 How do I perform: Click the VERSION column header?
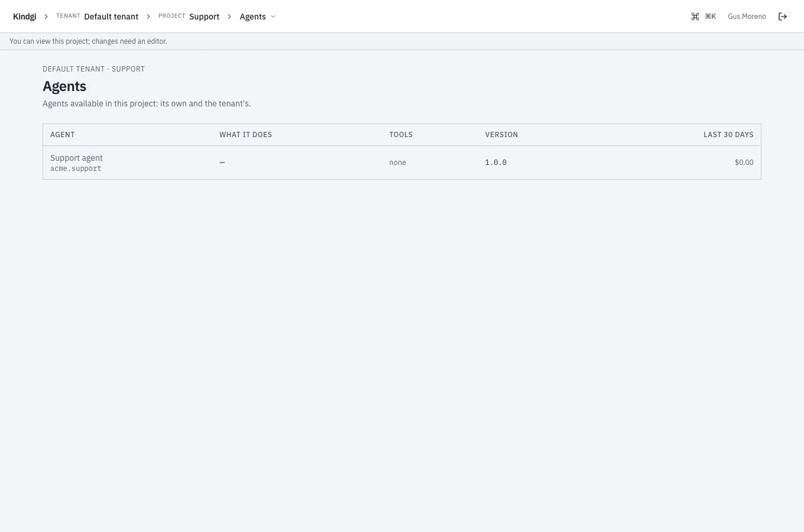coord(501,135)
